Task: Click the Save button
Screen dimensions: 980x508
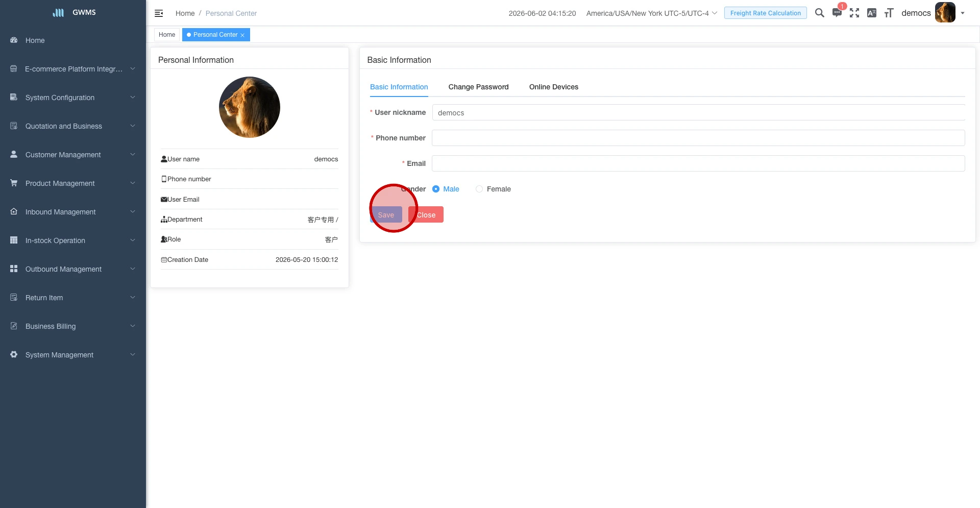Action: click(386, 214)
